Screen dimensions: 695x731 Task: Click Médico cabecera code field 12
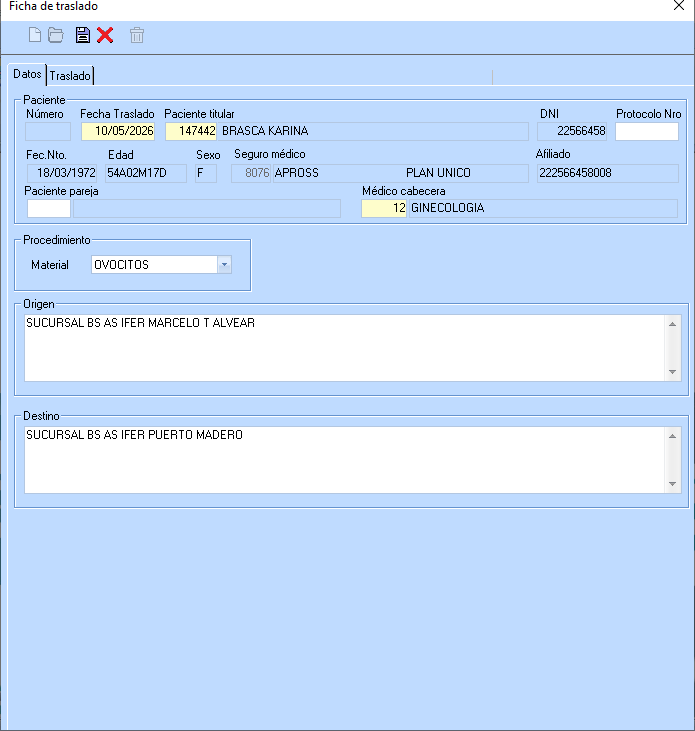[384, 208]
